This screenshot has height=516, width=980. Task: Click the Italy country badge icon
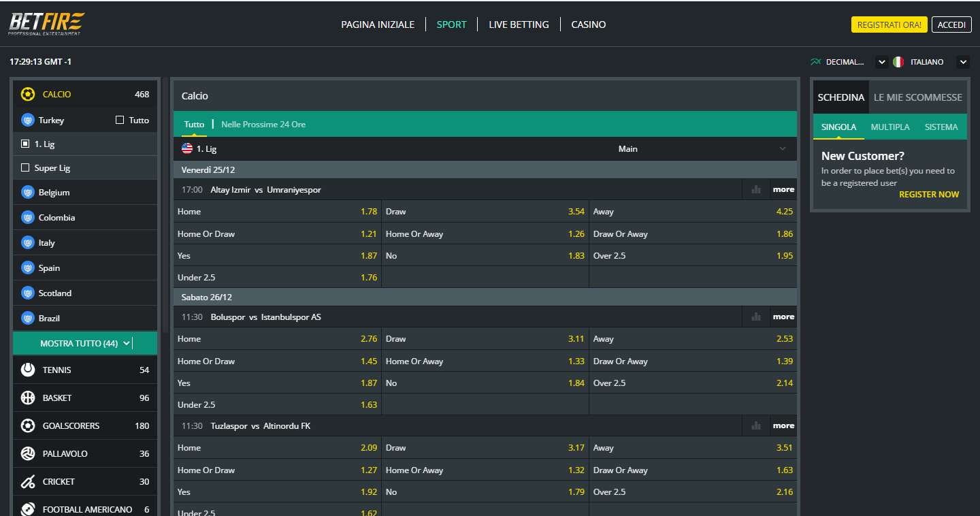coord(28,243)
